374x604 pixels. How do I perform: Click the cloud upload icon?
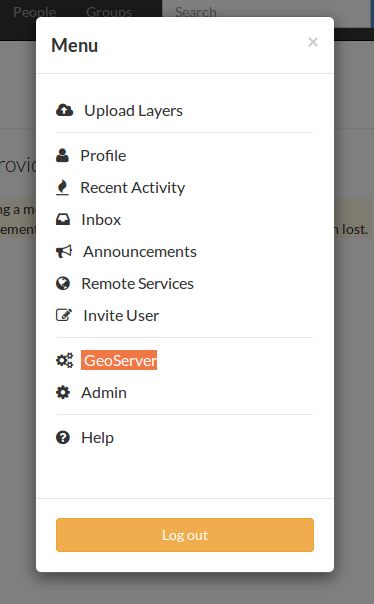[x=64, y=111]
